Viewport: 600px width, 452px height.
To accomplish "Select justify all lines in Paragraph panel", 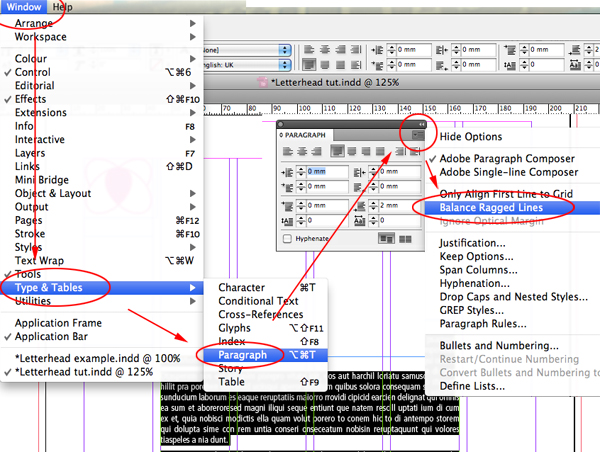I will (380, 152).
